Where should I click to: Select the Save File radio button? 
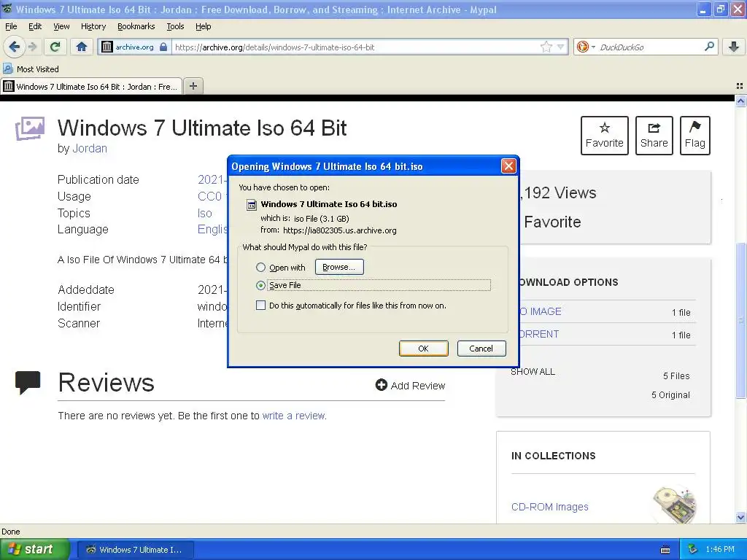pos(260,285)
